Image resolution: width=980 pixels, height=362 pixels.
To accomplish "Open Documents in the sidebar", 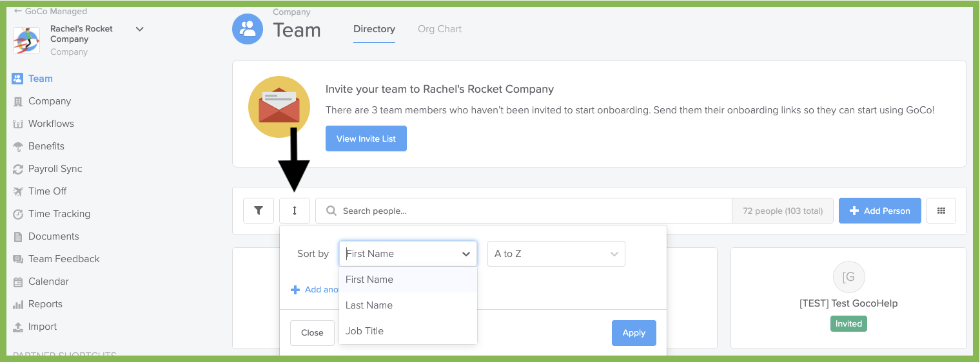I will 54,236.
